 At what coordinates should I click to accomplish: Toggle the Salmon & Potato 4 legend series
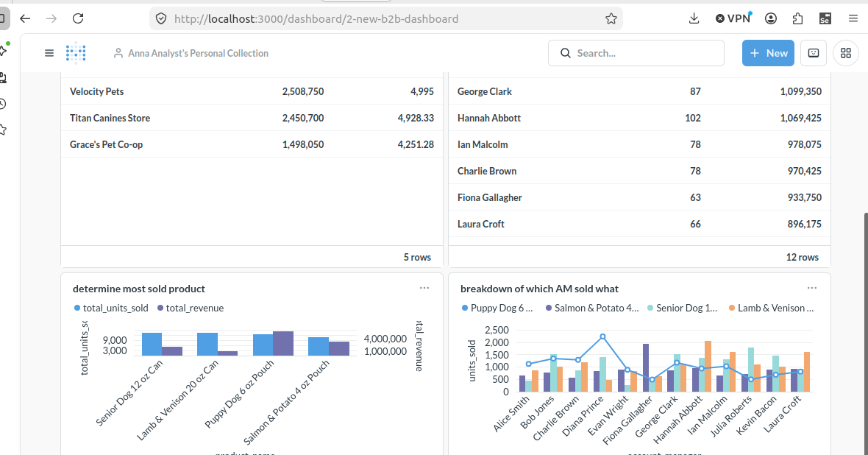click(x=591, y=308)
